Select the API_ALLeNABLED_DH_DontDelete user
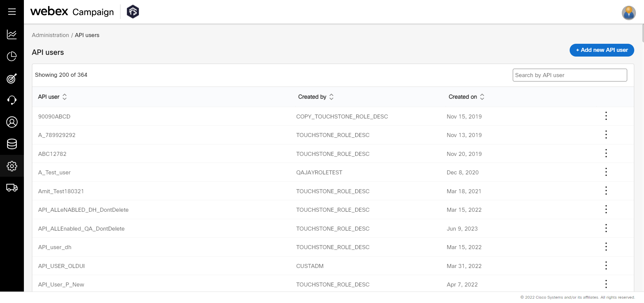 click(x=83, y=210)
